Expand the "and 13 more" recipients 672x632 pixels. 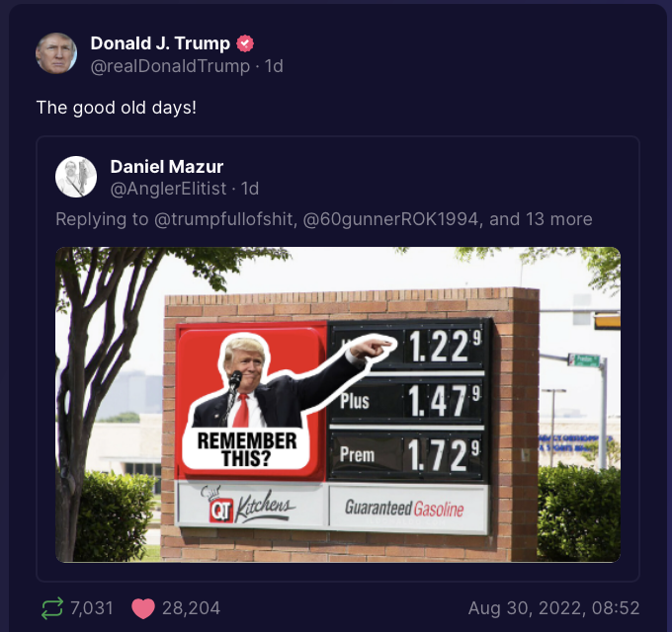tap(541, 219)
